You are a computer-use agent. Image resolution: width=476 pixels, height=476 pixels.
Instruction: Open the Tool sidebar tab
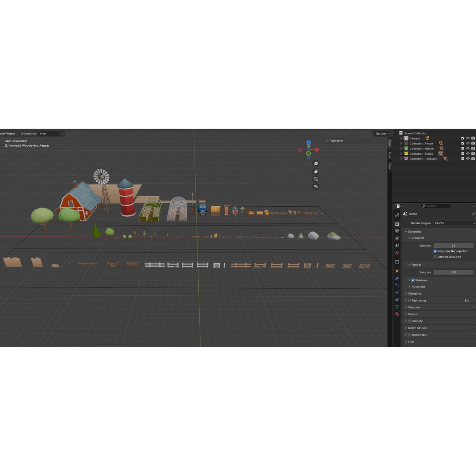(x=390, y=155)
